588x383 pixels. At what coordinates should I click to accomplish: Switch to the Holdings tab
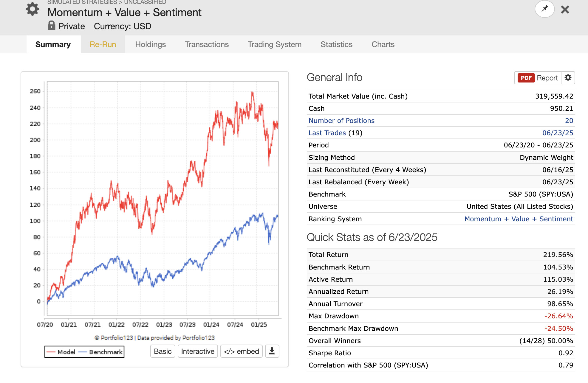pos(150,44)
